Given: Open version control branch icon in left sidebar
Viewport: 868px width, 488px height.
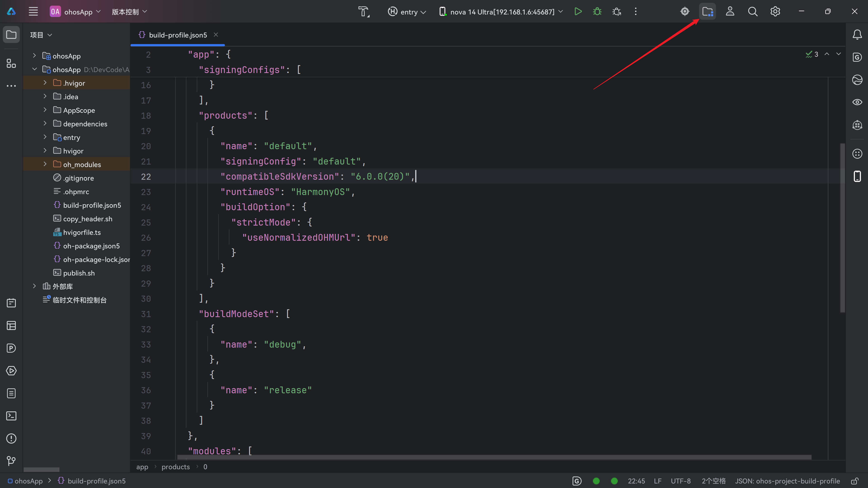Looking at the screenshot, I should click(x=11, y=461).
